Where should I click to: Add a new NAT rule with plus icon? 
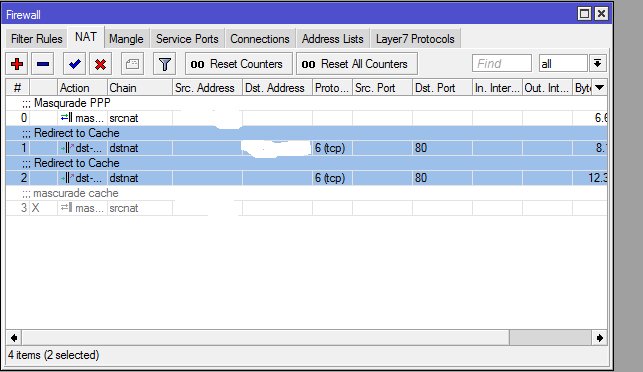point(17,64)
